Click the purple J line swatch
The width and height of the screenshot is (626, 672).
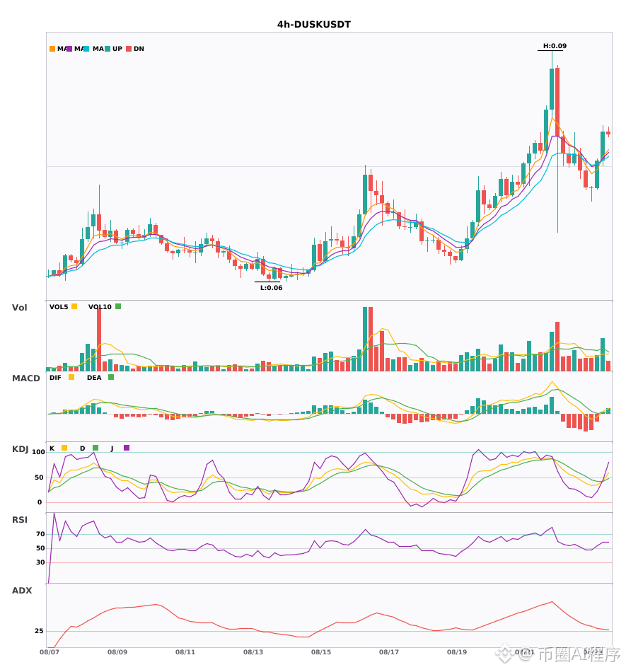127,448
